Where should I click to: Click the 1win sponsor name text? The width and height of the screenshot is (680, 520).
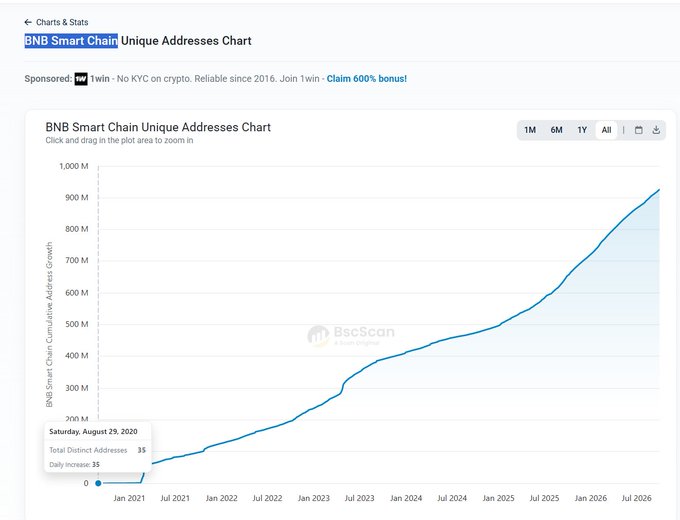click(x=100, y=79)
